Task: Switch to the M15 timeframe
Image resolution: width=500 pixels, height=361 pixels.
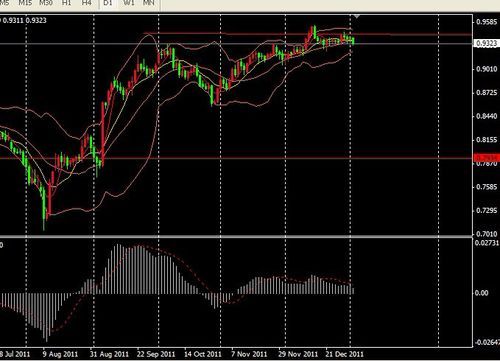Action: coord(25,3)
